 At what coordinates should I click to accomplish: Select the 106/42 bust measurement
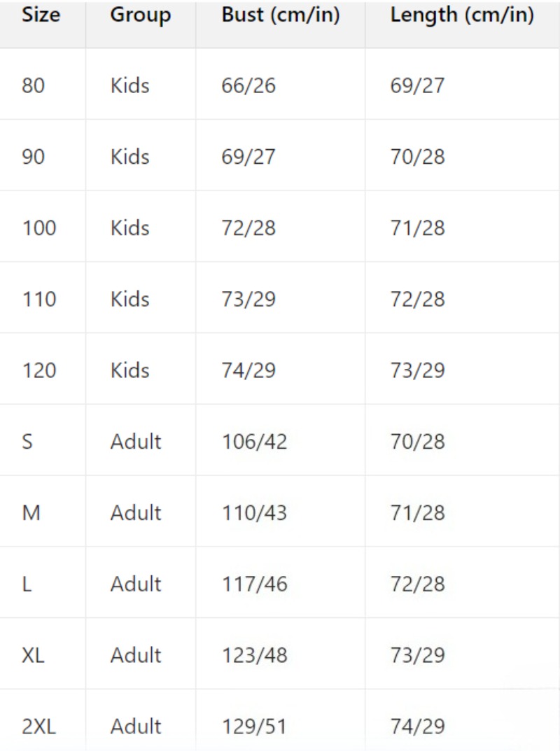pos(254,442)
